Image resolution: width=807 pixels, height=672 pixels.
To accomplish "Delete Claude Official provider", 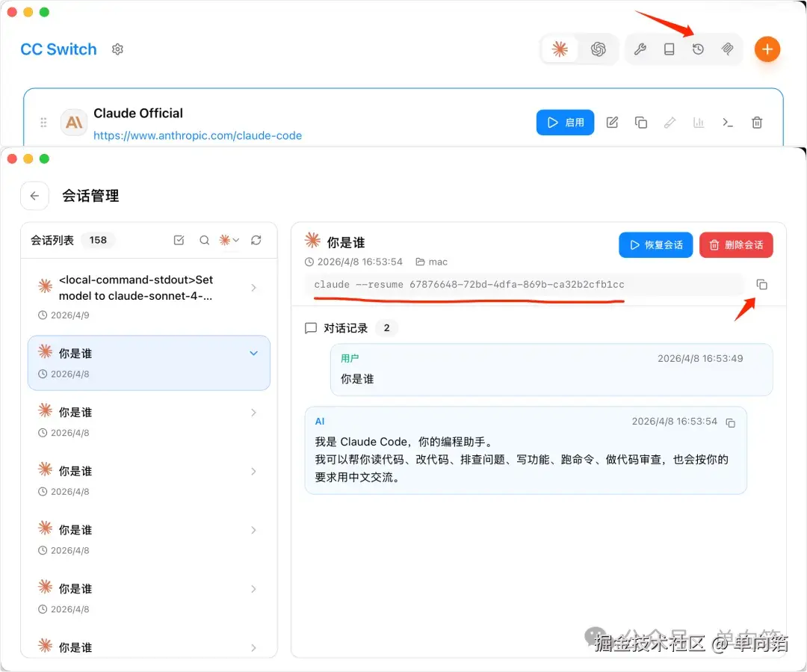I will pyautogui.click(x=756, y=123).
